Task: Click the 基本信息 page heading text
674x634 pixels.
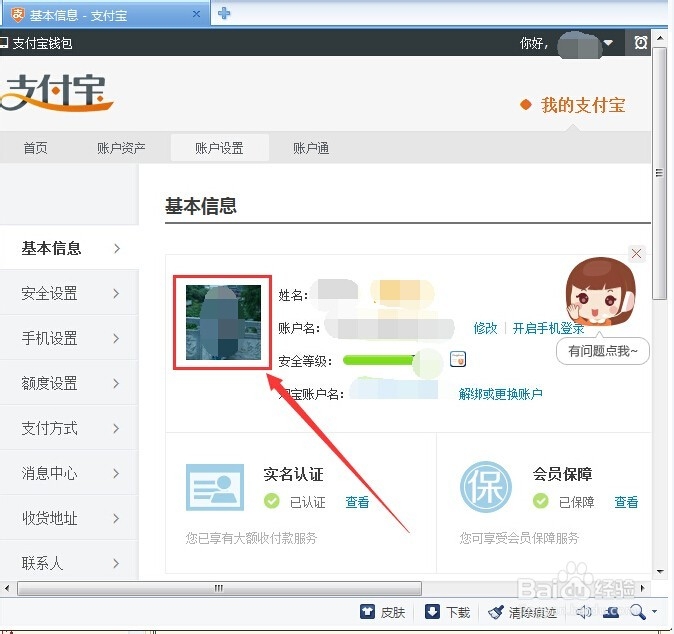Action: pos(201,206)
